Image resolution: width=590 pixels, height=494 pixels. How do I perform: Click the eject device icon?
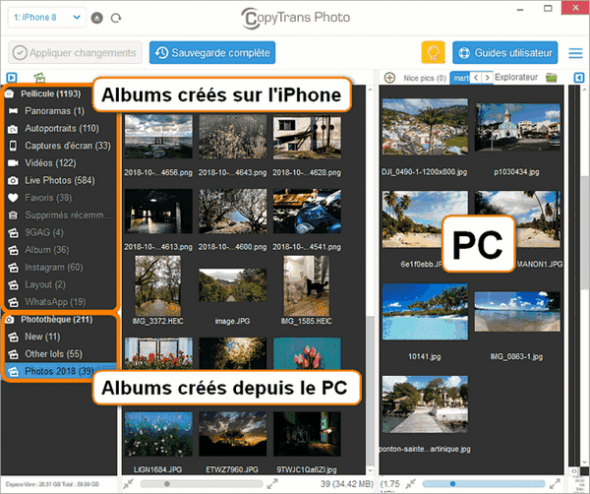pos(97,18)
